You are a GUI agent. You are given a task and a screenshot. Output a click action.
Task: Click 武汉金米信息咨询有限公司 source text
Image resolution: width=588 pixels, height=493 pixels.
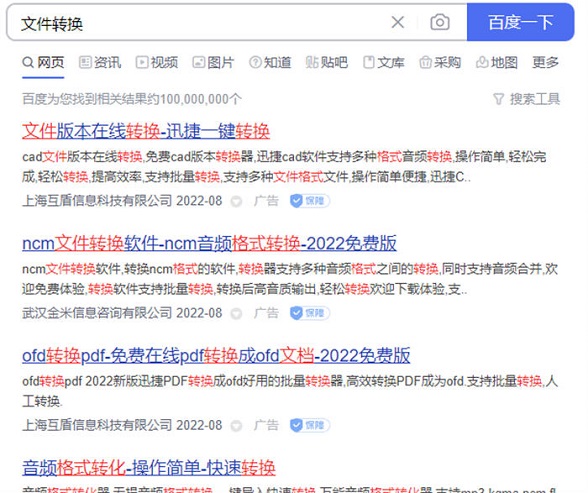point(97,313)
